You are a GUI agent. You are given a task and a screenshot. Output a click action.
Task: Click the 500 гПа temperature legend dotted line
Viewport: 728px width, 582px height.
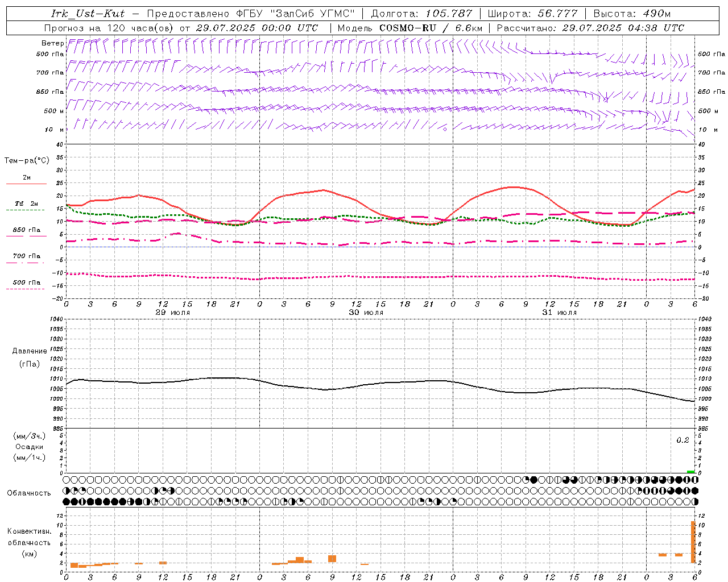tap(25, 289)
